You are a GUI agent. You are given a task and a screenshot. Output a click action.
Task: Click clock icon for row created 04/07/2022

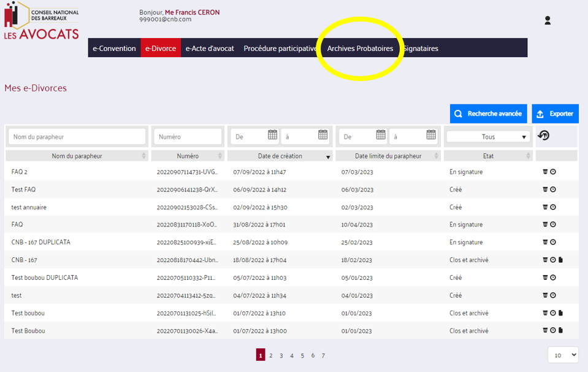[x=553, y=295]
